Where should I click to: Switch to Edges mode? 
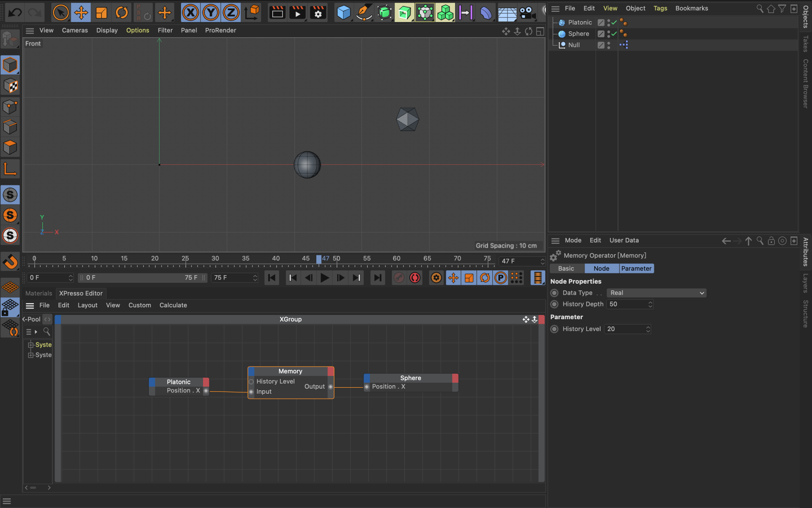click(10, 127)
